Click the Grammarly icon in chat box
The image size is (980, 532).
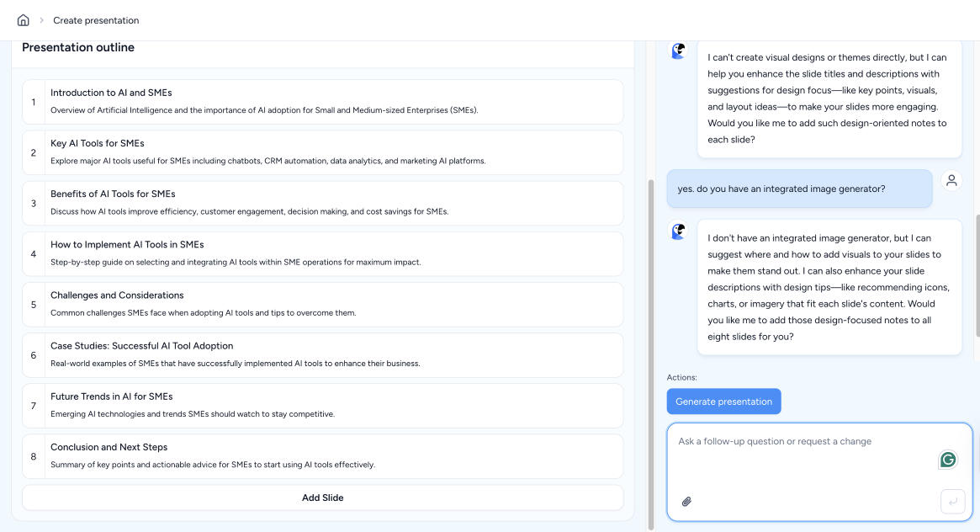[947, 460]
